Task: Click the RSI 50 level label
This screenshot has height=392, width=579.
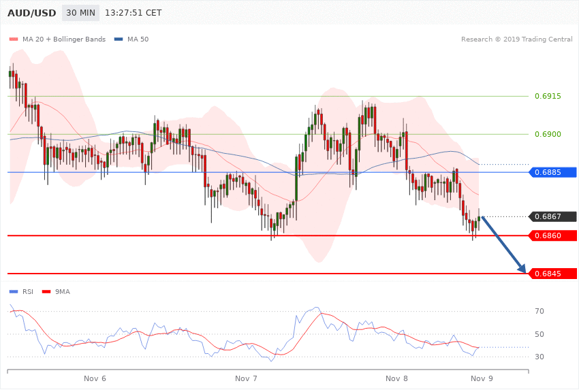Action: click(539, 334)
